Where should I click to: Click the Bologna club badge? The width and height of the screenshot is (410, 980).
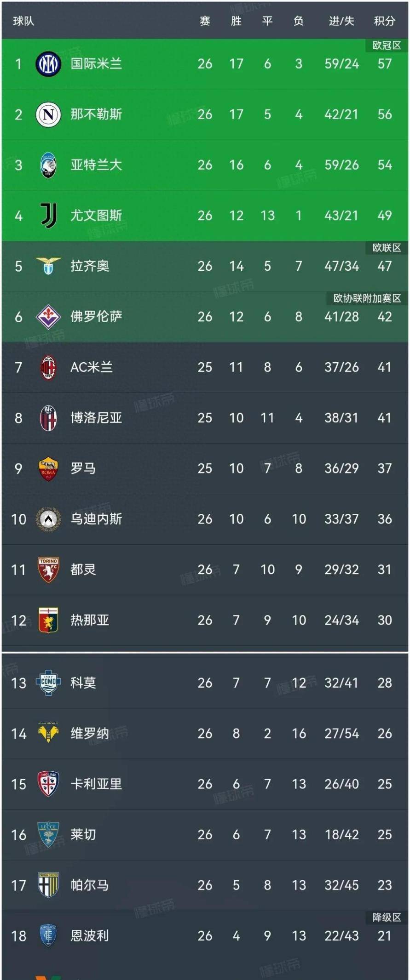[x=48, y=418]
